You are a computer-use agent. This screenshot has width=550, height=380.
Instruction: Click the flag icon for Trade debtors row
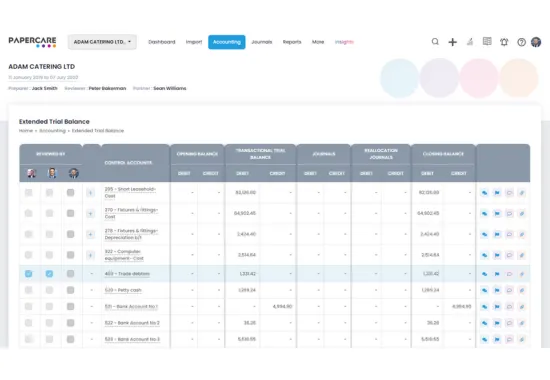coord(497,274)
